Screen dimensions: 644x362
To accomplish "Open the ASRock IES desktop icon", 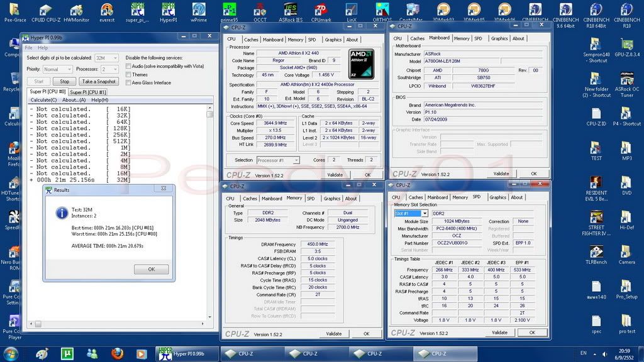I will pos(291,13).
